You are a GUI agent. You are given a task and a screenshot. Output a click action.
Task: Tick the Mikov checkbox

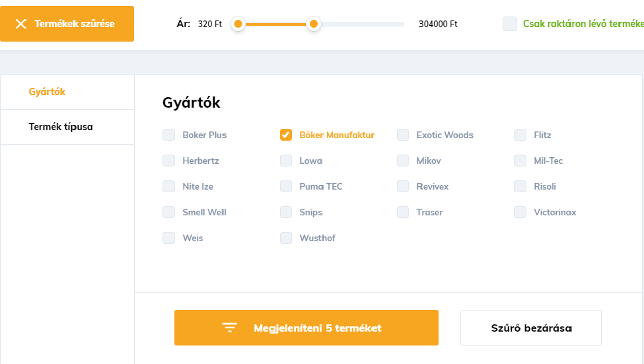(x=403, y=161)
